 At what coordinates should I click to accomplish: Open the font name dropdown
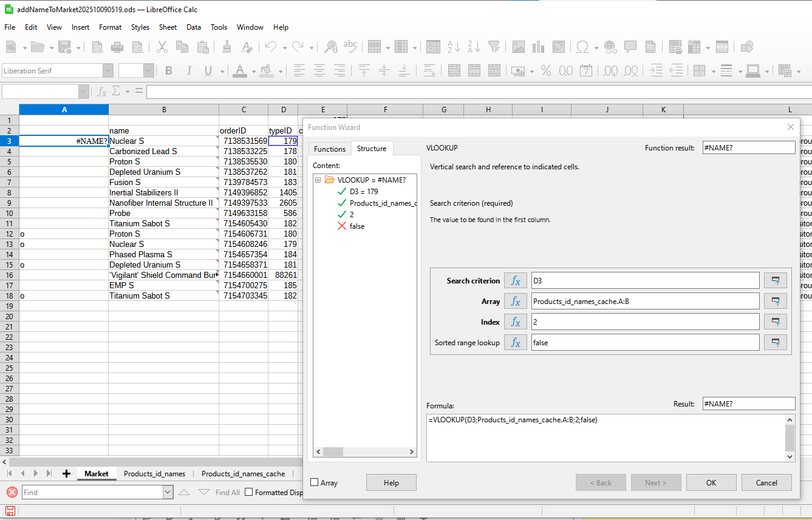pyautogui.click(x=107, y=71)
